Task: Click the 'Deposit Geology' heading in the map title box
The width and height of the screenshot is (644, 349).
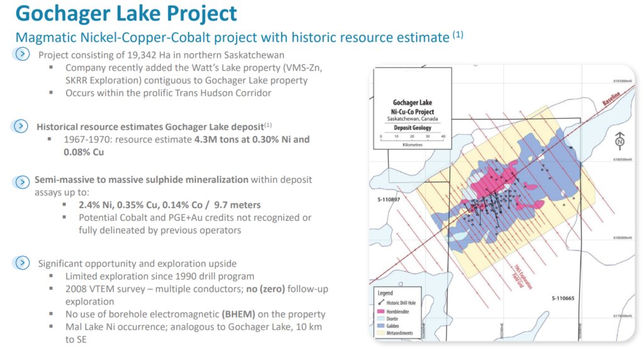Action: point(413,128)
